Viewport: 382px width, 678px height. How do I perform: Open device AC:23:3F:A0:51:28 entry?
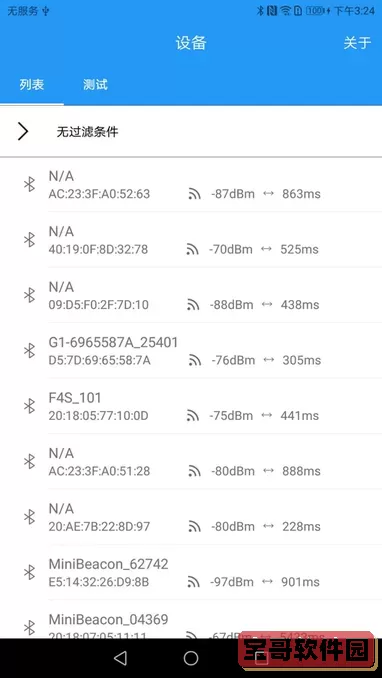[191, 461]
